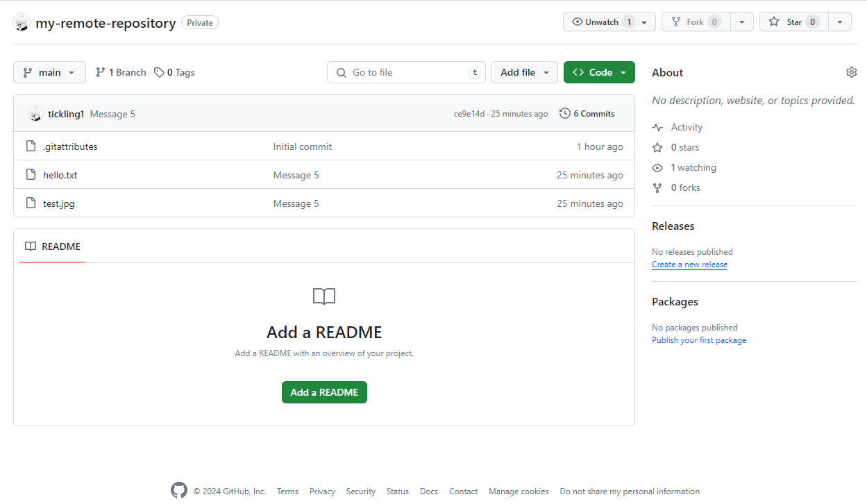Screen dimensions: 867x504
Task: View the 0 Tags link
Action: (x=174, y=72)
